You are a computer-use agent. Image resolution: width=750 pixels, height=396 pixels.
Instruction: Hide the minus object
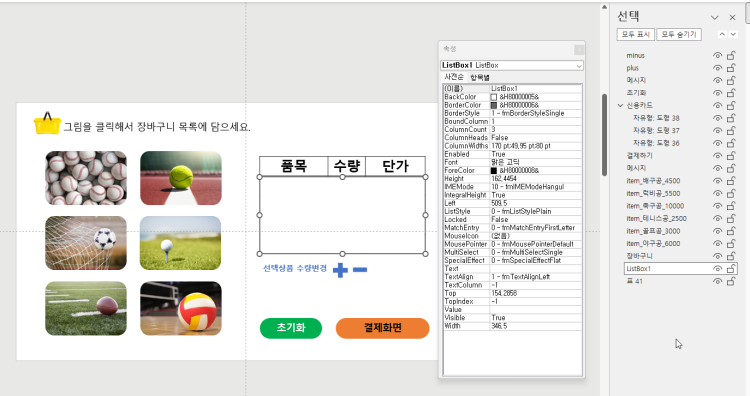point(717,55)
